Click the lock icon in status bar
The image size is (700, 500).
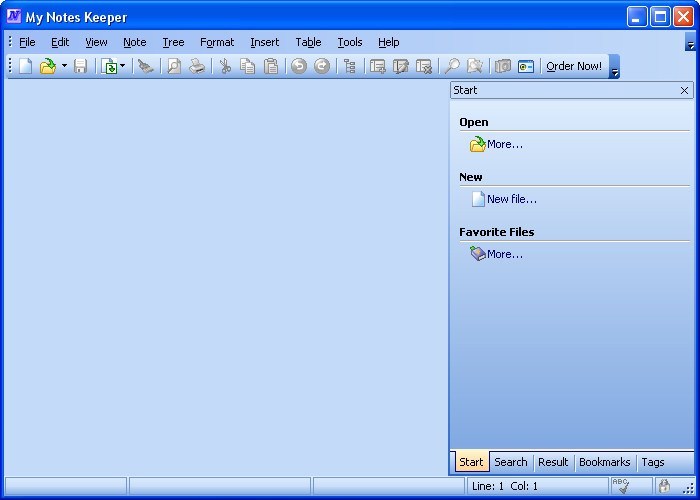[x=664, y=486]
